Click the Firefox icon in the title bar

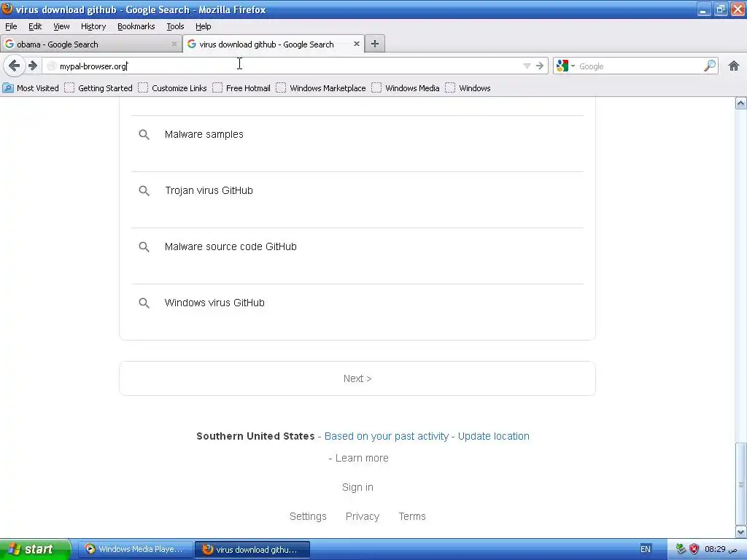7,9
